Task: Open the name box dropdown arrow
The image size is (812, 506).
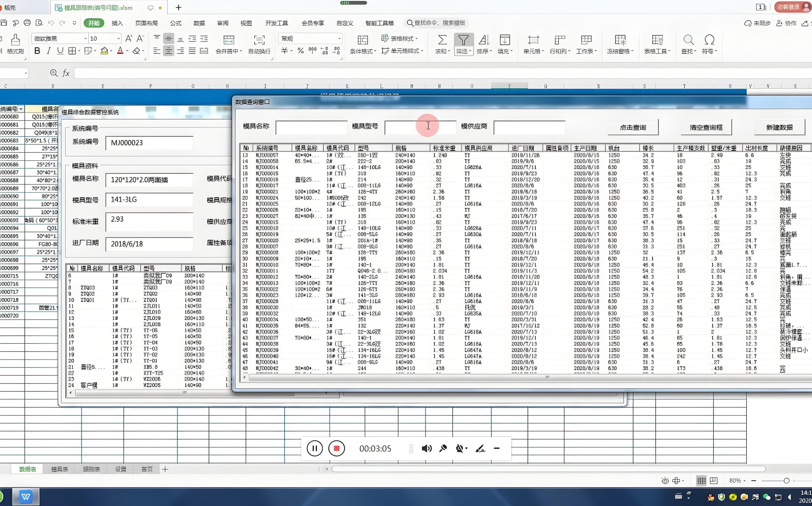Action: pos(26,73)
